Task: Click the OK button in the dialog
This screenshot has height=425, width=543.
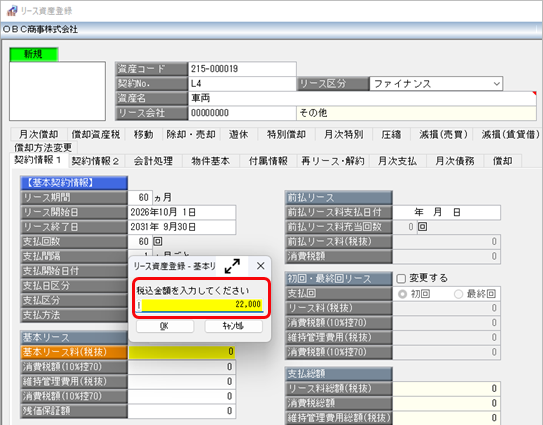Action: coord(165,326)
